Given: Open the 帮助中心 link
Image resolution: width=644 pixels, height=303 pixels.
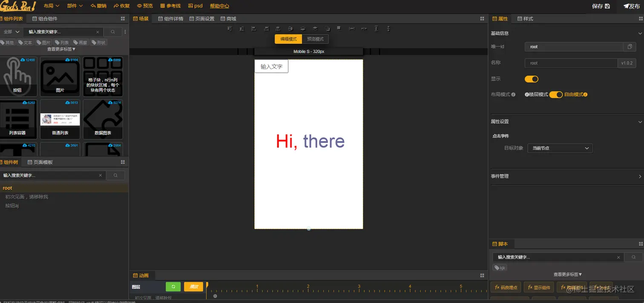Looking at the screenshot, I should (x=219, y=6).
